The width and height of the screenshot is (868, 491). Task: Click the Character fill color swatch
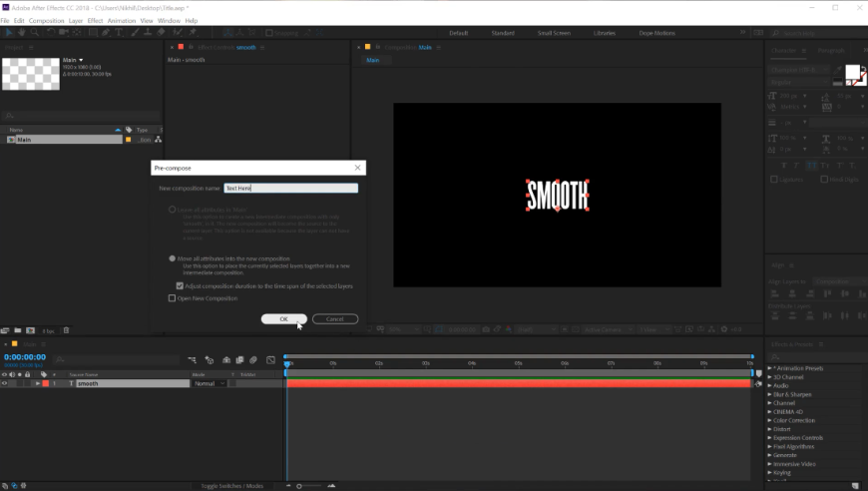point(852,72)
